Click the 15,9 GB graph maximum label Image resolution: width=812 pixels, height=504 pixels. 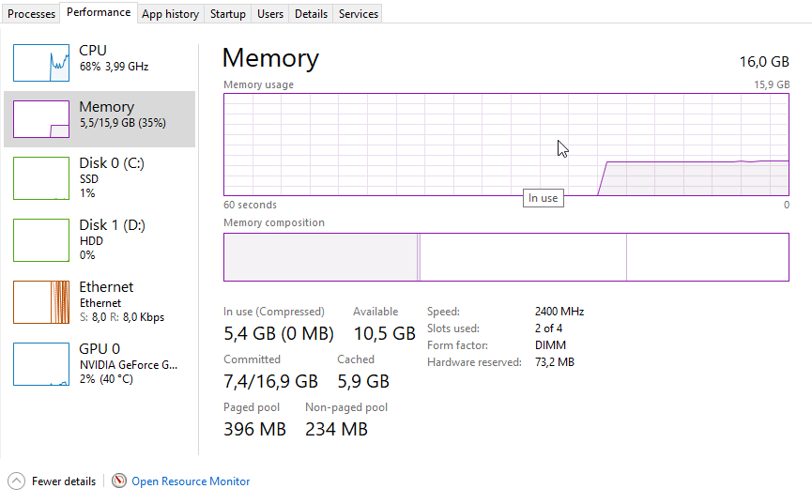coord(772,84)
